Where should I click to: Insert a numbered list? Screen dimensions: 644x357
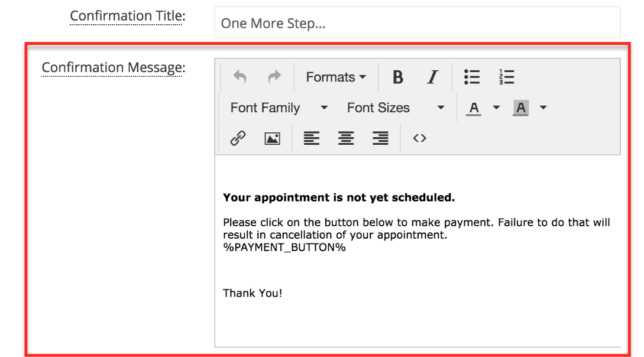pos(507,77)
